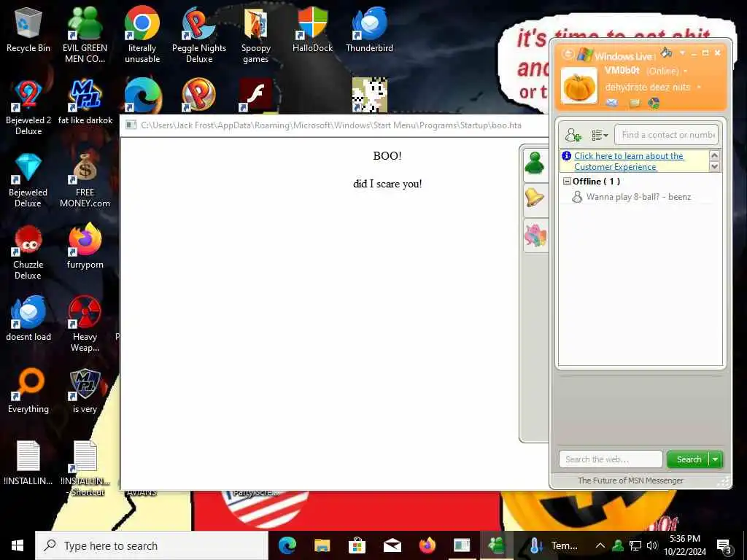Select the Adobe Flash desktop icon
Viewport: 747px width, 560px height.
point(256,94)
